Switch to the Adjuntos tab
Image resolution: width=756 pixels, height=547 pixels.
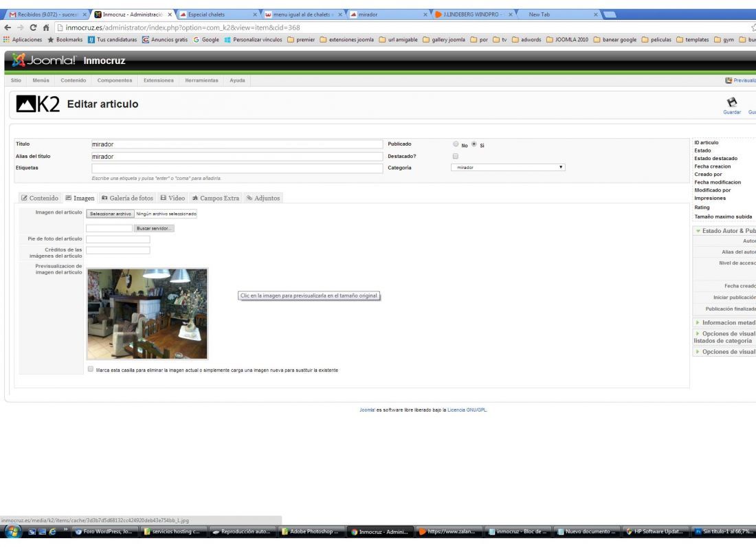(x=263, y=198)
